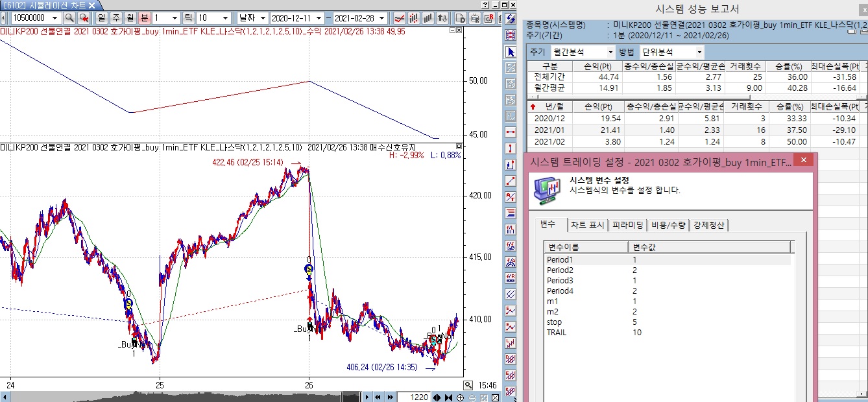Toggle the 틱 (tick) period button
Screen dimensions: 868x402
pyautogui.click(x=188, y=18)
